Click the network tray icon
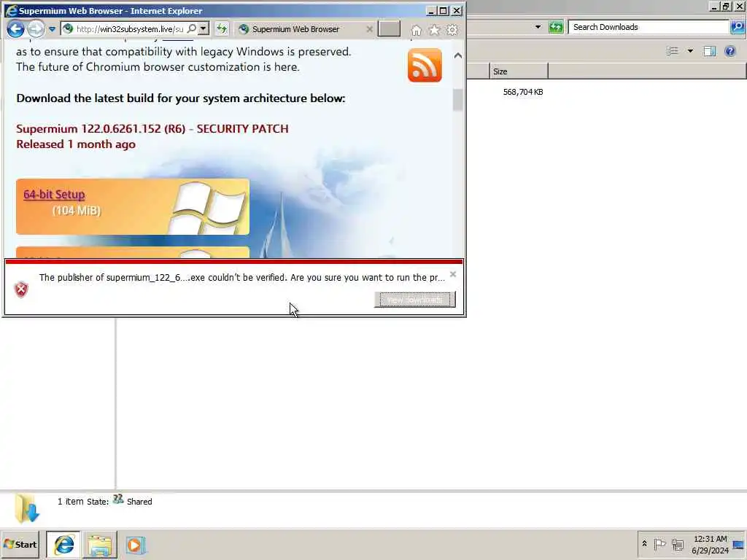The height and width of the screenshot is (560, 747). 678,544
